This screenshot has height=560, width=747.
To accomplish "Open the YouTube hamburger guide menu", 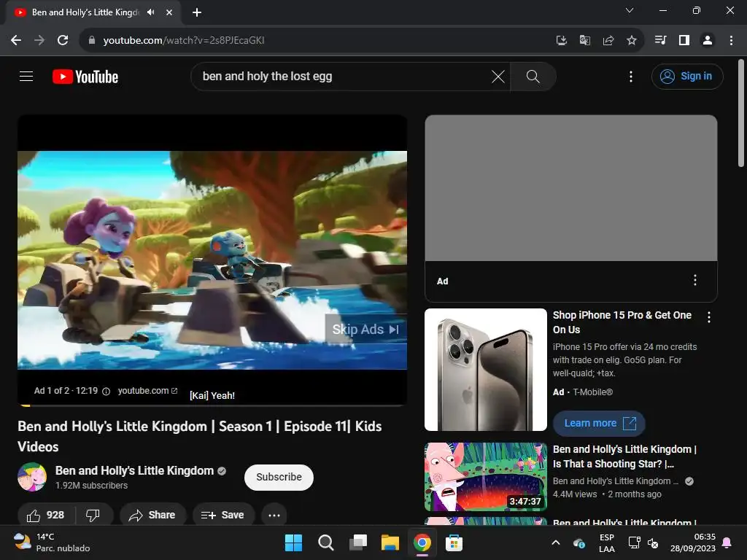I will 26,76.
